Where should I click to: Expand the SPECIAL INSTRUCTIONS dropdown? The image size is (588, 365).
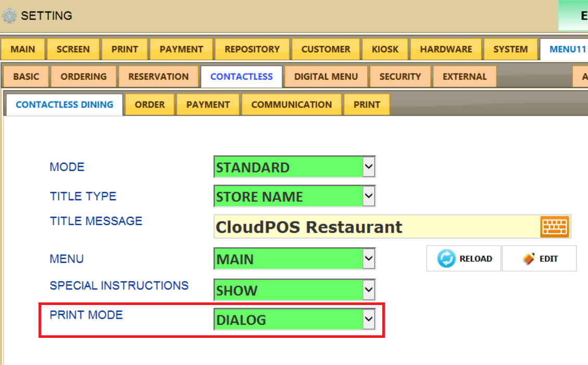point(294,289)
